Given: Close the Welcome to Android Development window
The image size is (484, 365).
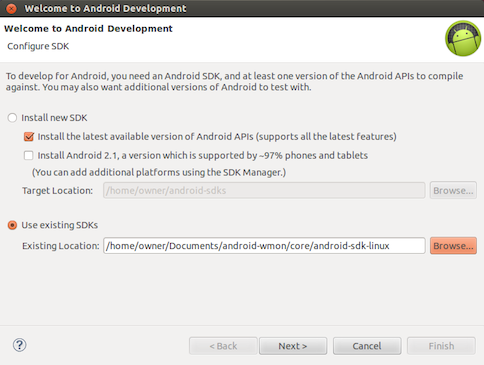Looking at the screenshot, I should (11, 8).
